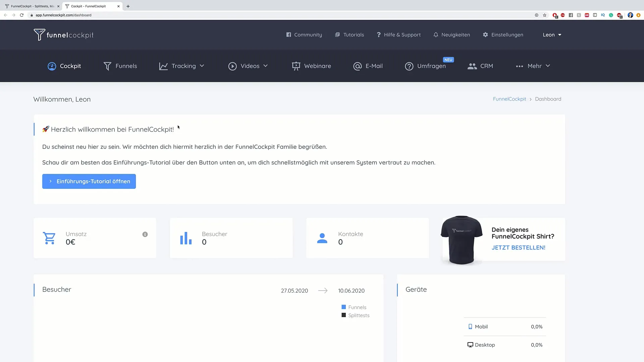Viewport: 644px width, 362px height.
Task: Click the gear icon beside Einstellungen
Action: pyautogui.click(x=485, y=35)
